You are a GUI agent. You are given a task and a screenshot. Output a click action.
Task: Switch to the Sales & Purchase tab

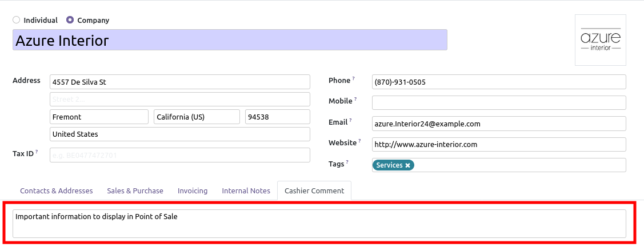[135, 191]
